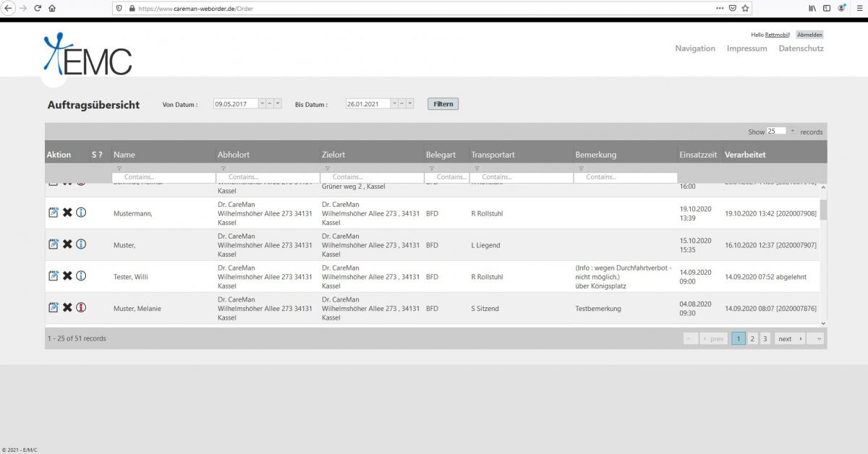The image size is (868, 454).
Task: Delete the Tester, Willi order
Action: pyautogui.click(x=67, y=276)
